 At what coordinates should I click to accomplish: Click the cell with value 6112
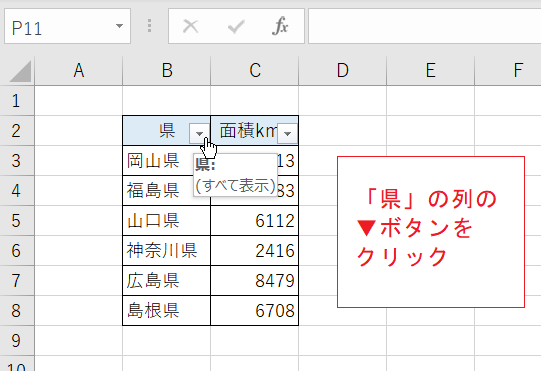255,221
